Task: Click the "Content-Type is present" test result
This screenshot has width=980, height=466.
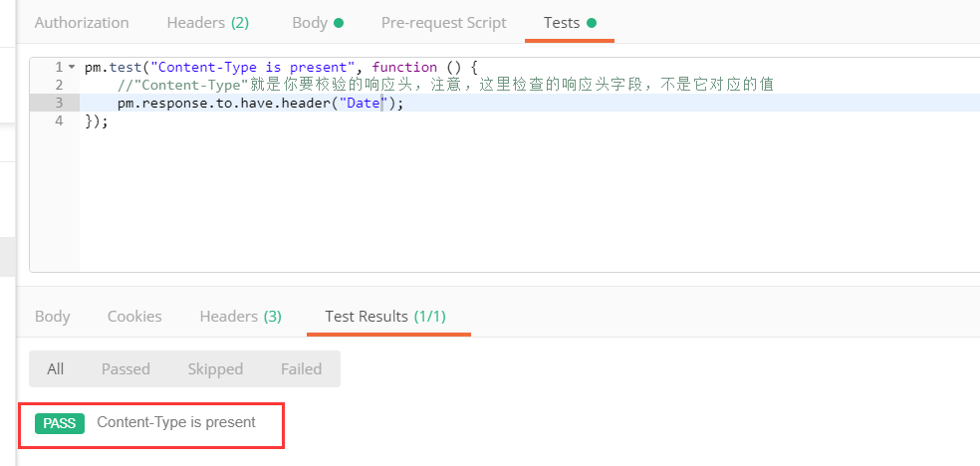Action: tap(176, 422)
